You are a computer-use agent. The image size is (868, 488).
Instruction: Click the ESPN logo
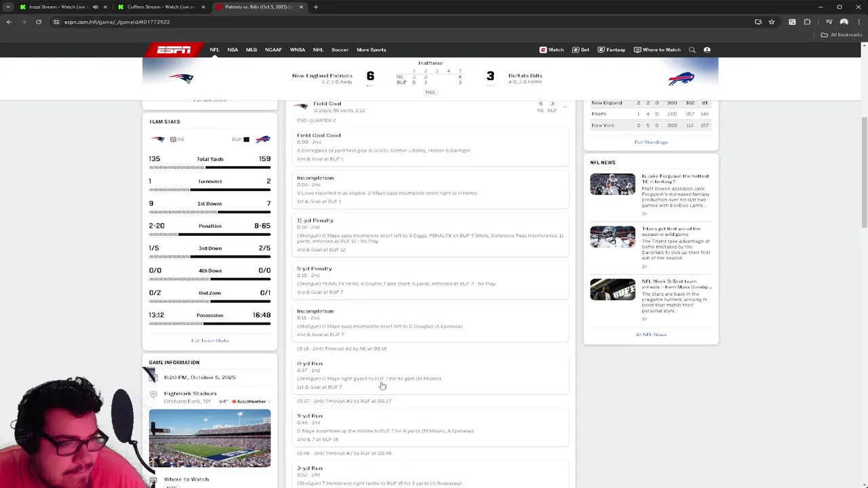[174, 49]
